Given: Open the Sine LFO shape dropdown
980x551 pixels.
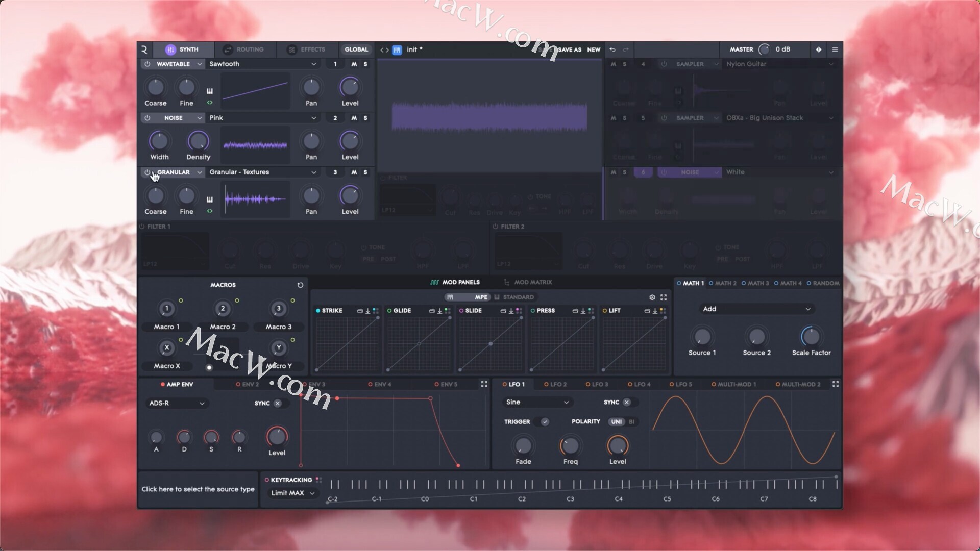Looking at the screenshot, I should point(537,402).
